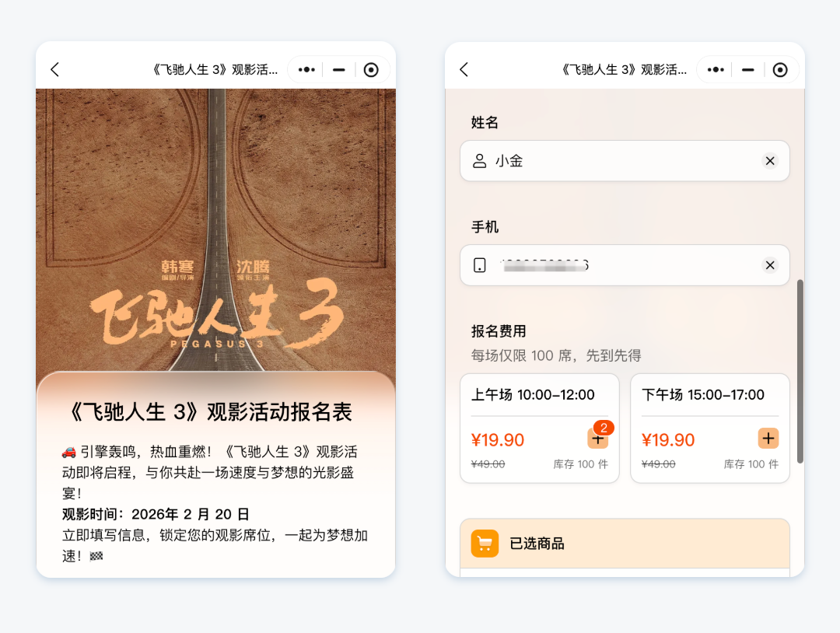
Task: Click the person icon in 姓名 field
Action: click(x=479, y=161)
